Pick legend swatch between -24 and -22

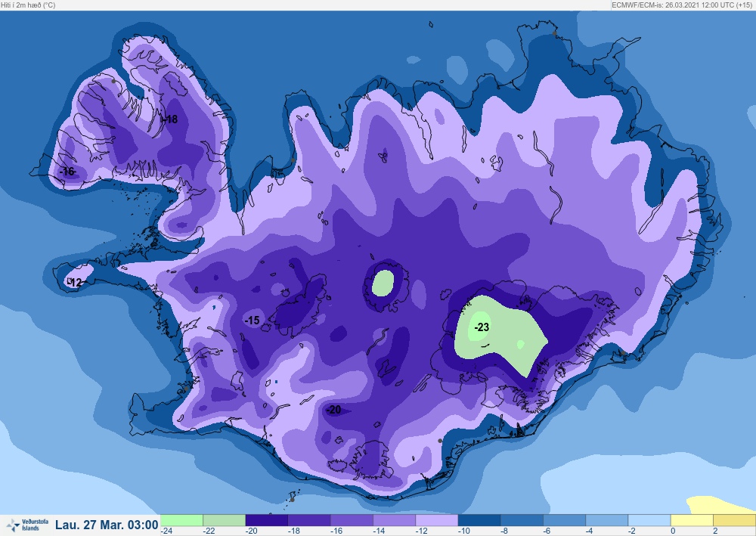click(181, 520)
